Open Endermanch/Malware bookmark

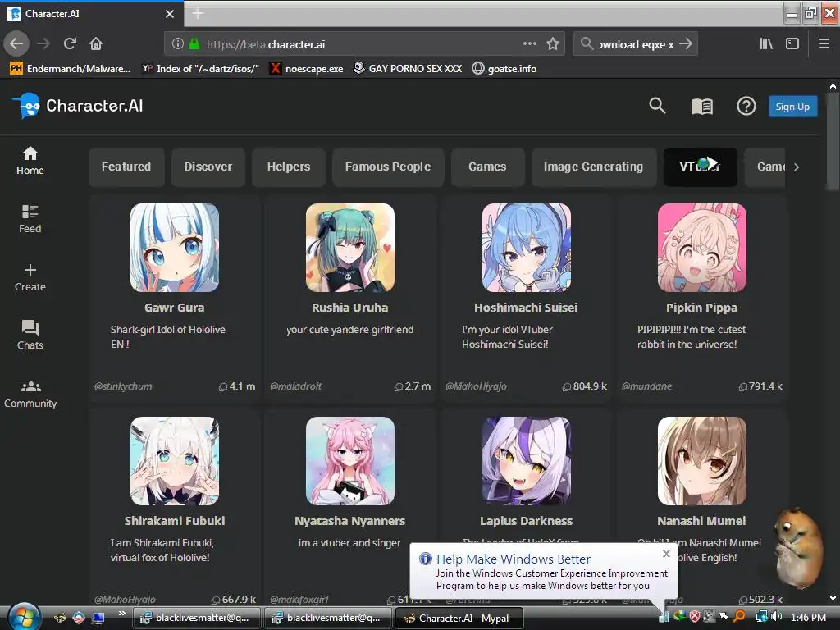[71, 69]
